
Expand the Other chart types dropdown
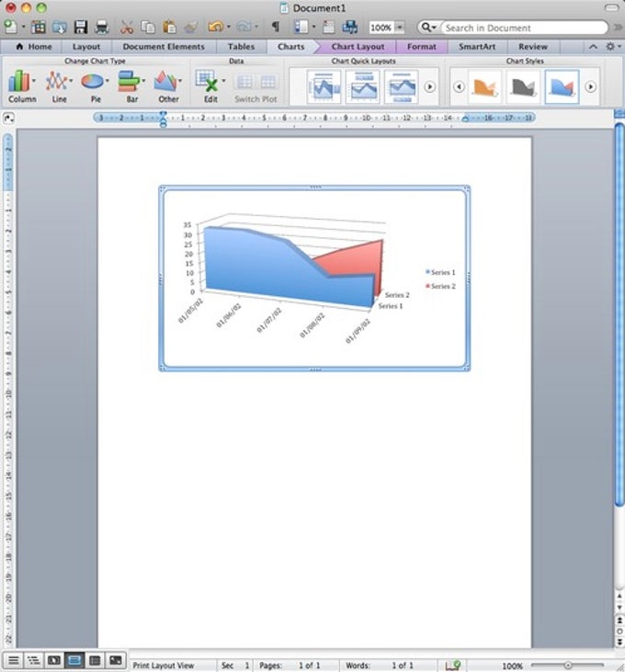click(x=180, y=81)
